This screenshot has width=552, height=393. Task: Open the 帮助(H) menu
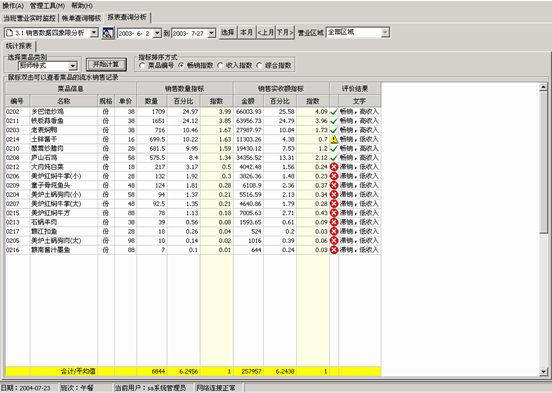click(82, 6)
